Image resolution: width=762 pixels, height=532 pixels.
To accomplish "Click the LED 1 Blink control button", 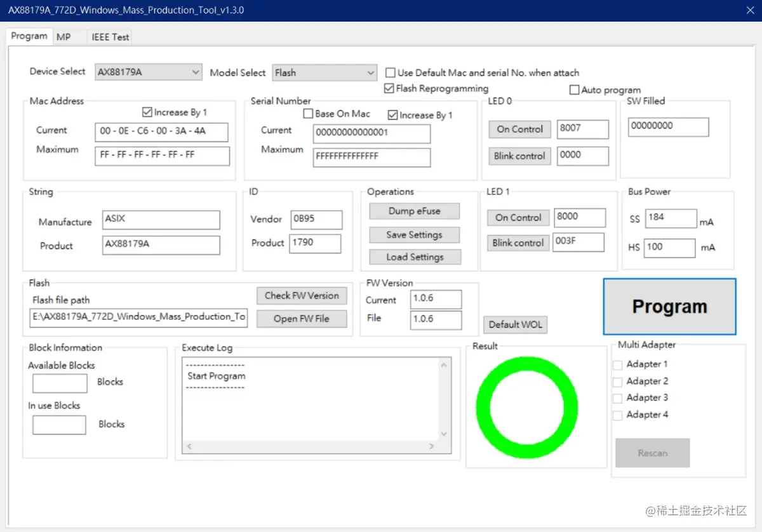I will (518, 243).
